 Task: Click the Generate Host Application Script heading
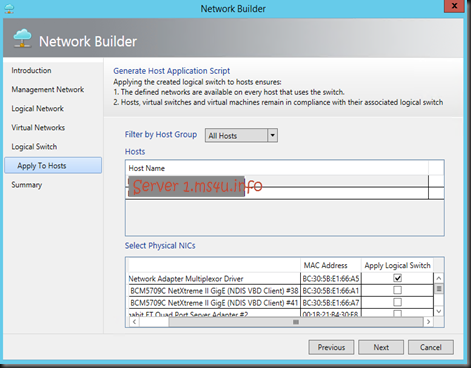[171, 71]
